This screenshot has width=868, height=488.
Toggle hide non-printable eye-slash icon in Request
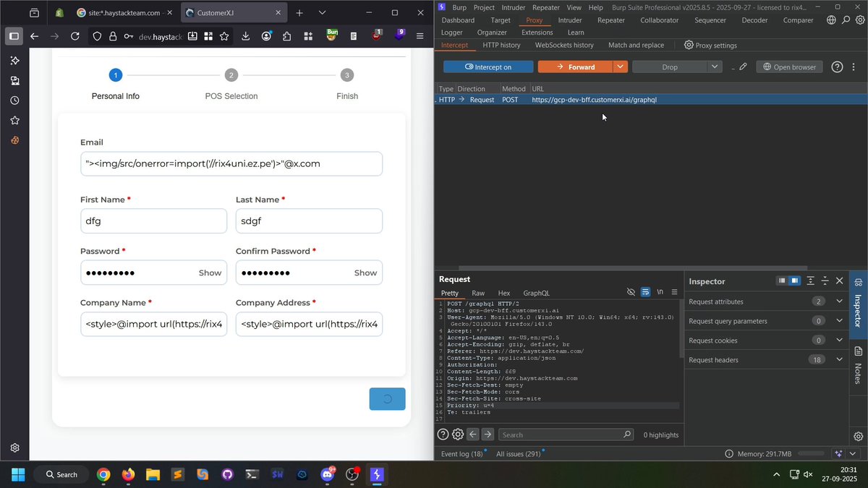pos(631,292)
